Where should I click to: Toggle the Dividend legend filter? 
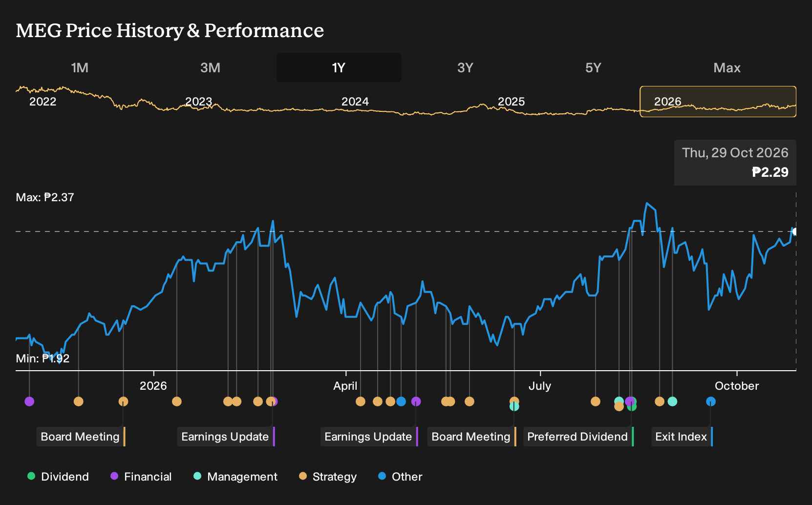(x=58, y=477)
